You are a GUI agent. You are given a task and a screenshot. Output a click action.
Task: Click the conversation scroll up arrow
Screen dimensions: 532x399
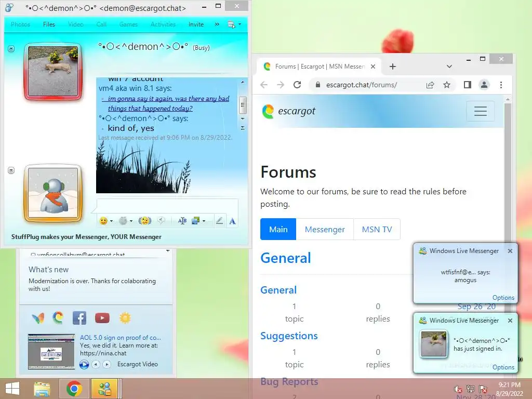point(243,82)
